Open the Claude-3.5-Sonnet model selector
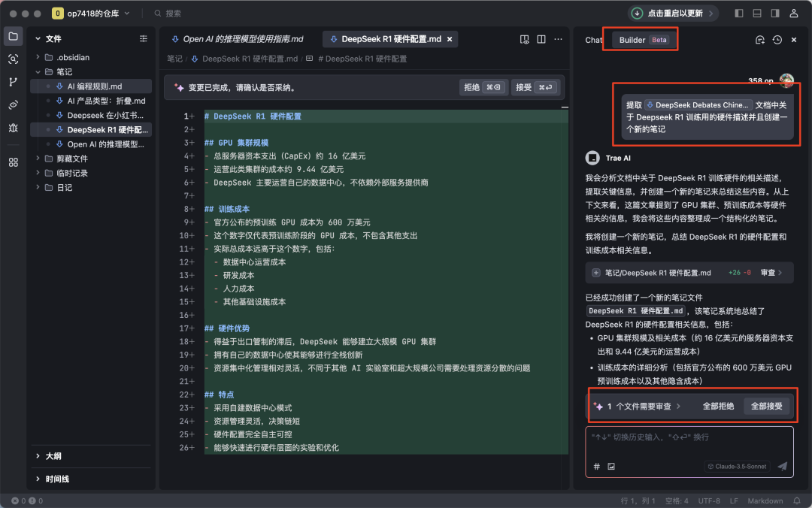This screenshot has width=812, height=508. click(x=737, y=466)
